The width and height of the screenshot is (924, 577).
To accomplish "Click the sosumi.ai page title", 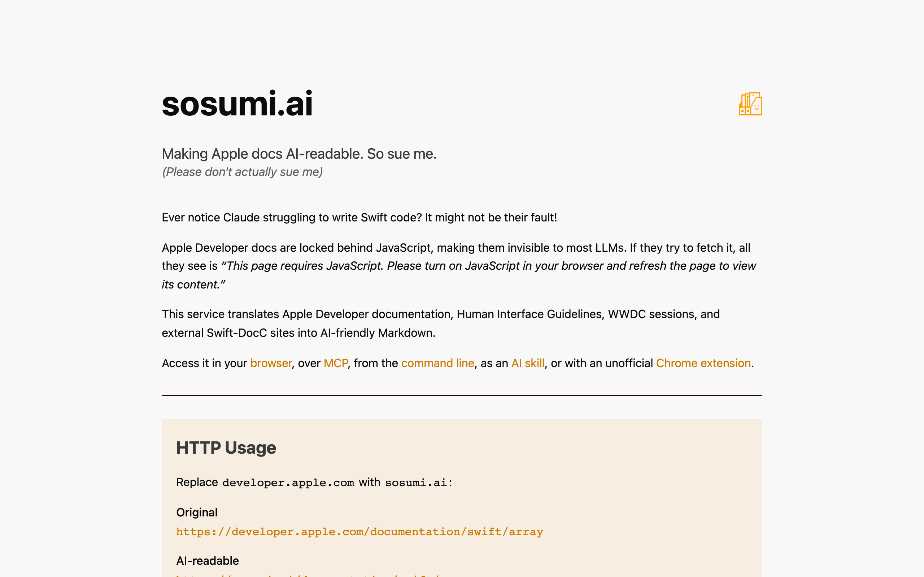I will coord(237,104).
